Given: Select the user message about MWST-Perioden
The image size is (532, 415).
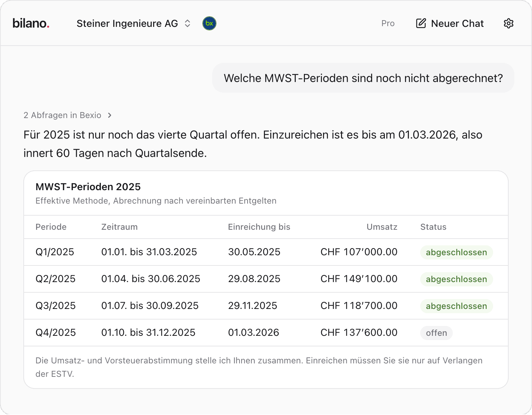Looking at the screenshot, I should 363,78.
